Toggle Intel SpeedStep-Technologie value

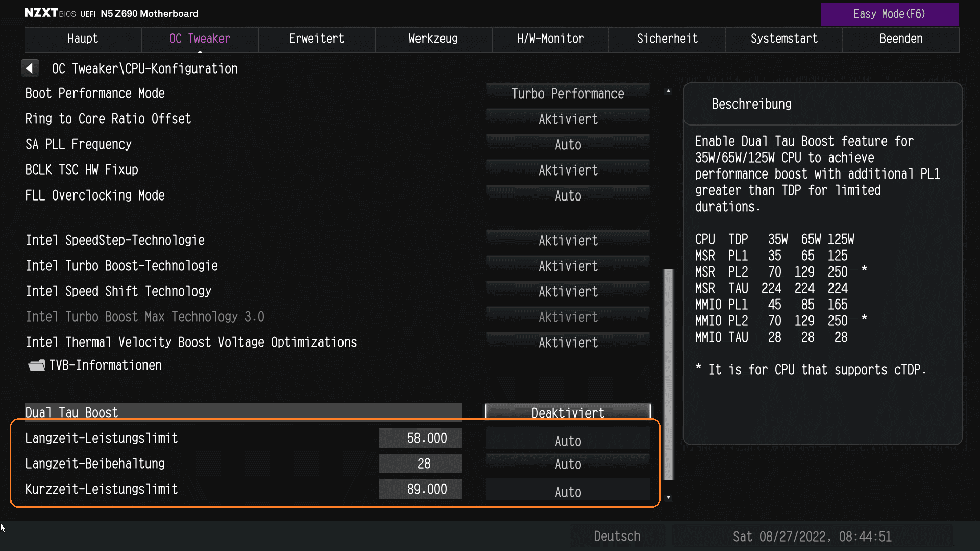tap(568, 241)
